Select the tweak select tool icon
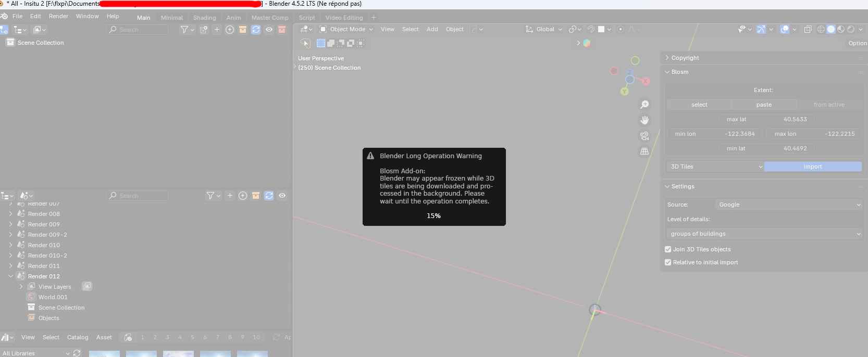 306,43
